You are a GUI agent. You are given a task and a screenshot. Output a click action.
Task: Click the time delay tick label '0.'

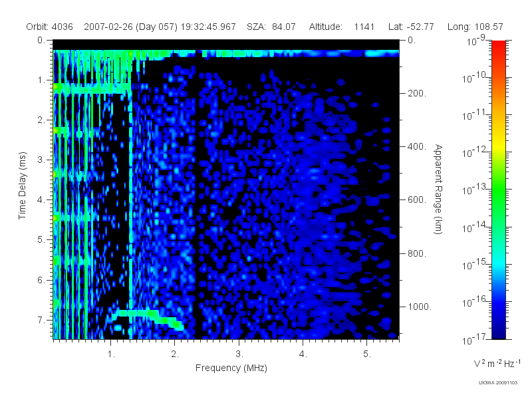pyautogui.click(x=41, y=40)
